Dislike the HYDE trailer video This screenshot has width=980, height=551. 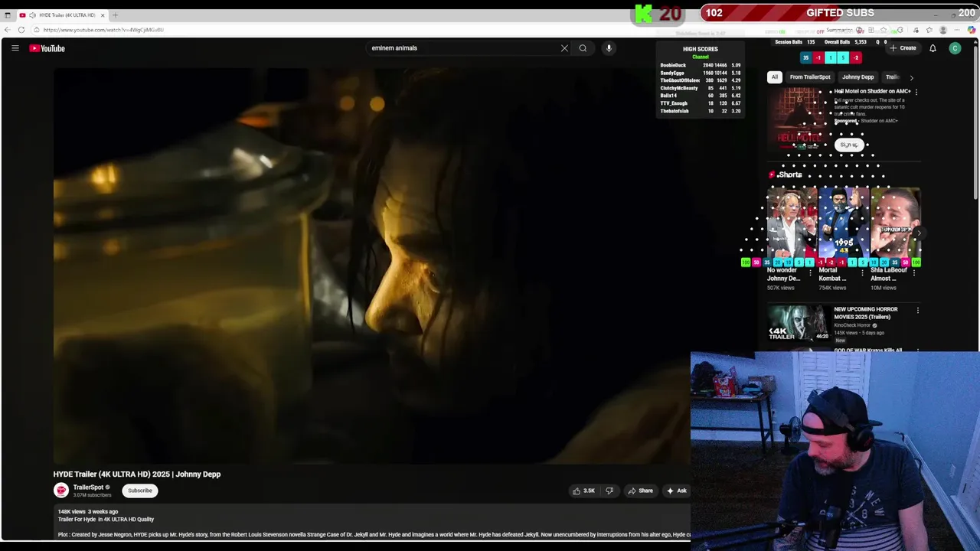(x=609, y=491)
